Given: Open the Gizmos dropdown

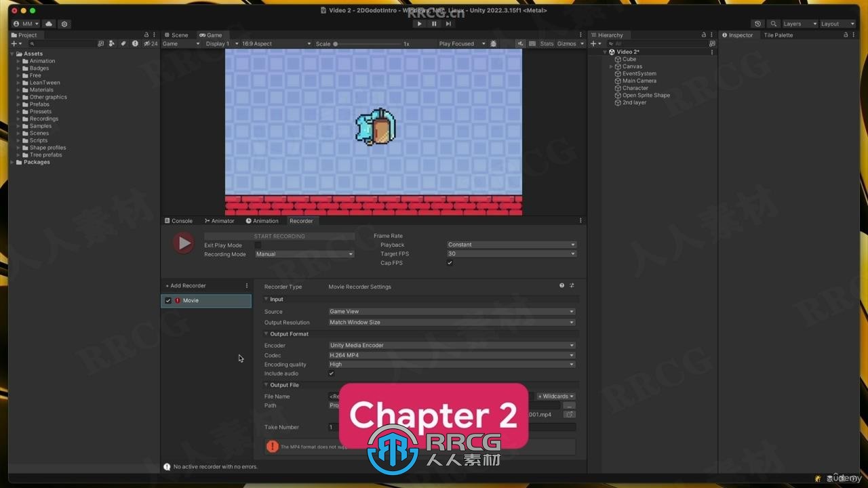Looking at the screenshot, I should pyautogui.click(x=570, y=43).
